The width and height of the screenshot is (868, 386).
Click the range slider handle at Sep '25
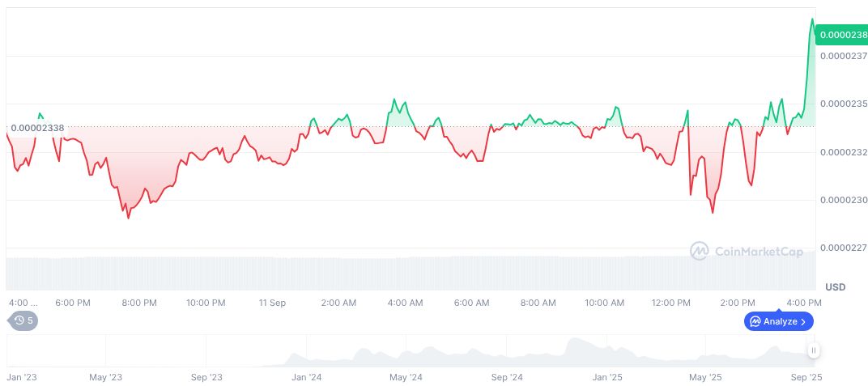tap(813, 350)
